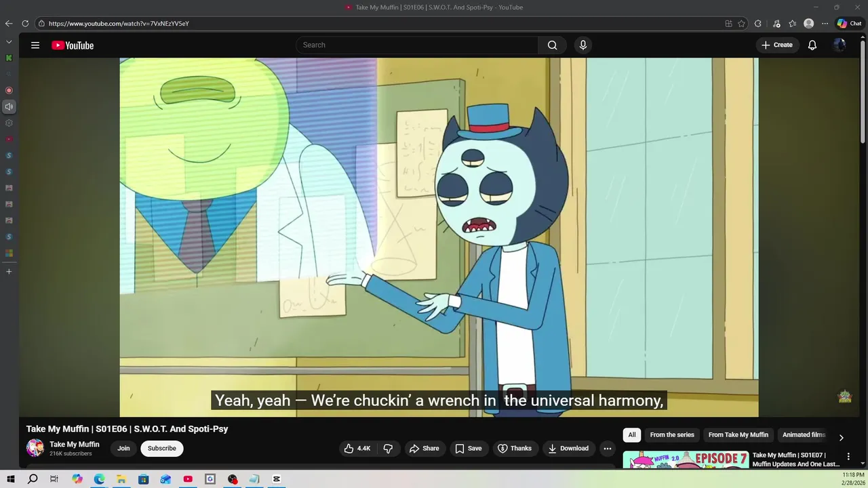Expand vertical tabs chevron
The height and width of the screenshot is (488, 868).
click(x=9, y=42)
